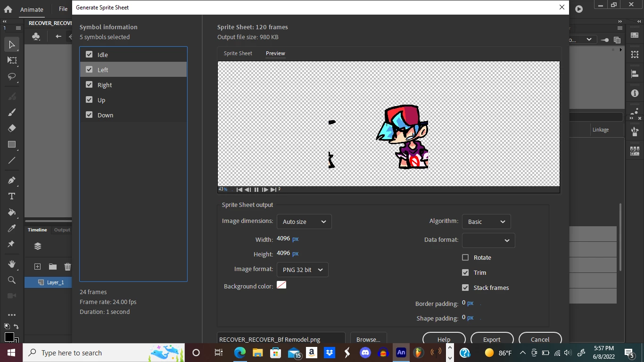The image size is (644, 362).
Task: Switch to the Preview tab
Action: [x=275, y=53]
